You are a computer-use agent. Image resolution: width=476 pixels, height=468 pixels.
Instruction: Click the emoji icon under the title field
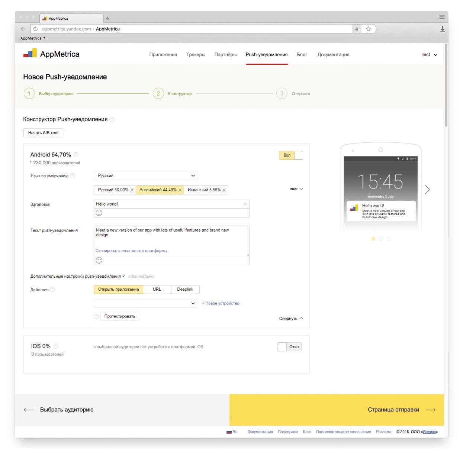tap(99, 213)
